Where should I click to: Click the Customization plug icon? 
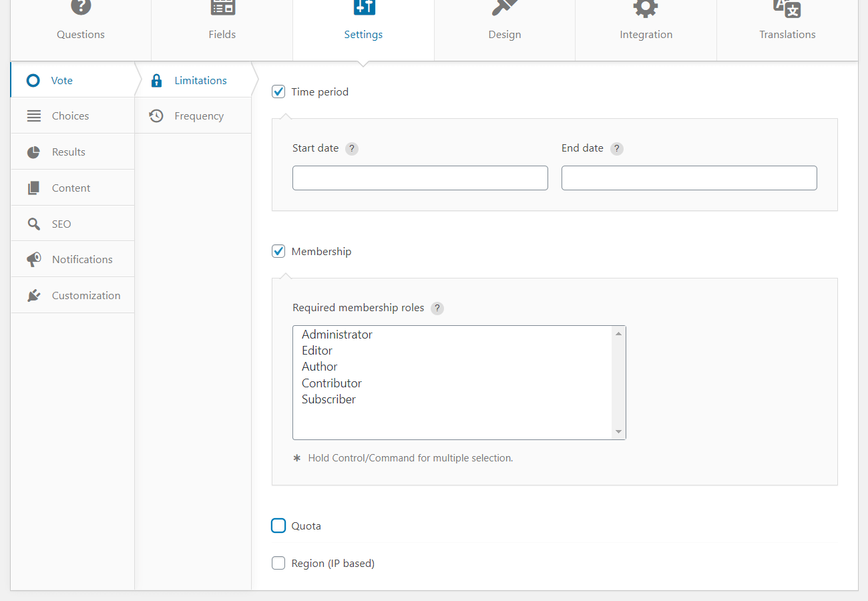[x=33, y=296]
